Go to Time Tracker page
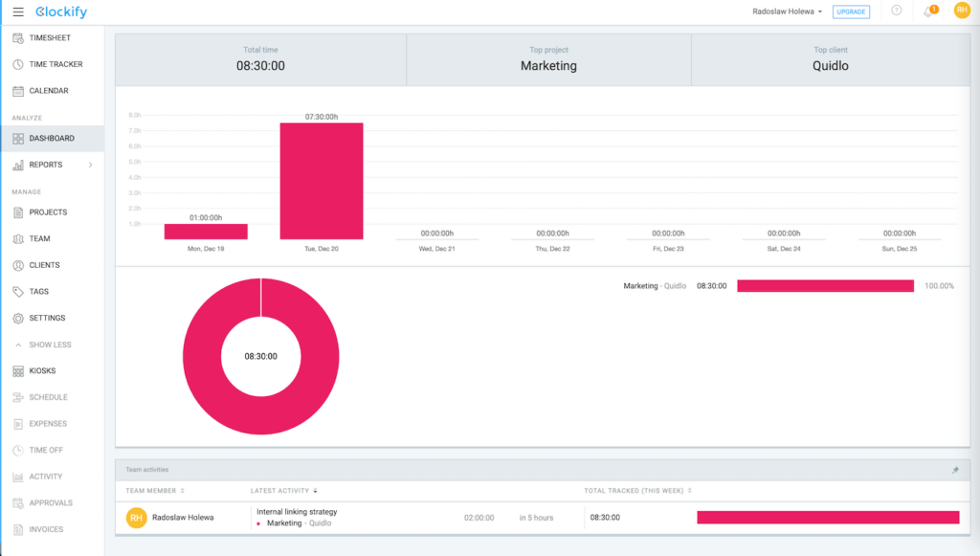 coord(56,64)
